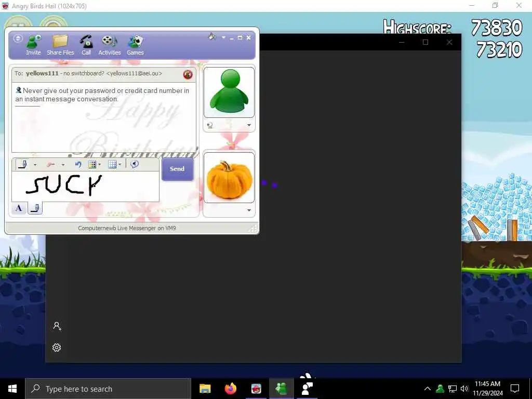This screenshot has width=532, height=399.
Task: Select the eraser tool in handwriting toolbar
Action: point(51,165)
